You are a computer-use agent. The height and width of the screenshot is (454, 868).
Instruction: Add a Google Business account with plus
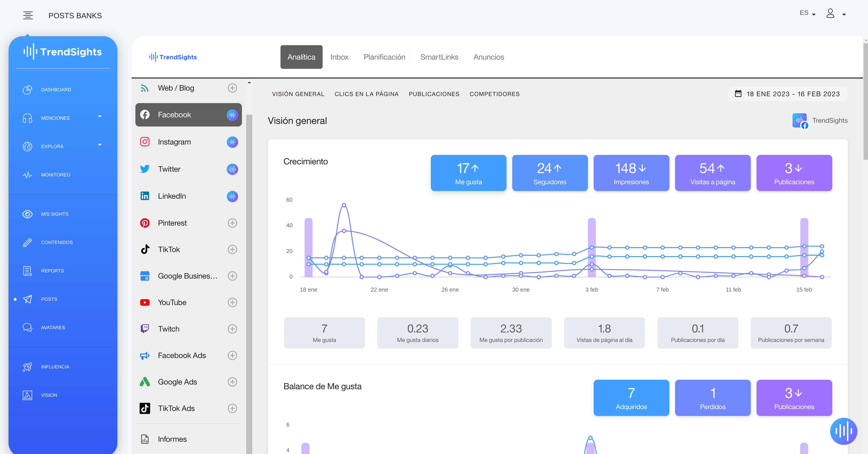[x=232, y=276]
